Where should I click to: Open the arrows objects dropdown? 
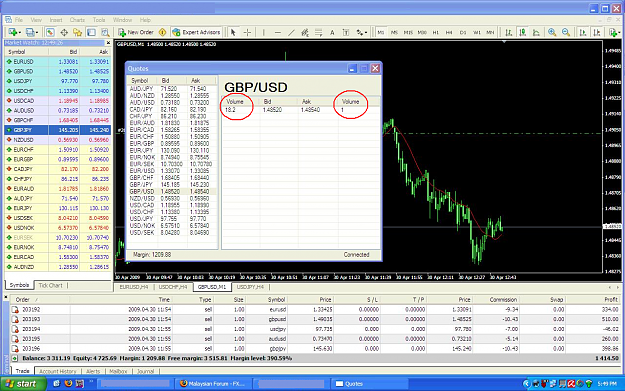362,32
